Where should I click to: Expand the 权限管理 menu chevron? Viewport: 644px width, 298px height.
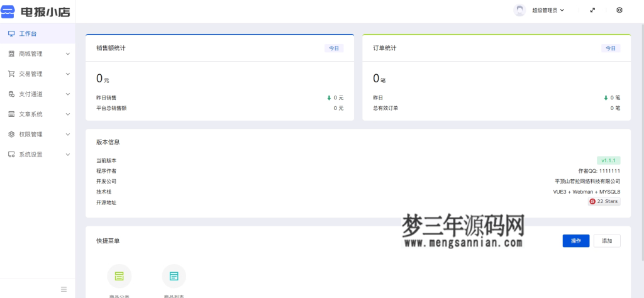pos(68,134)
